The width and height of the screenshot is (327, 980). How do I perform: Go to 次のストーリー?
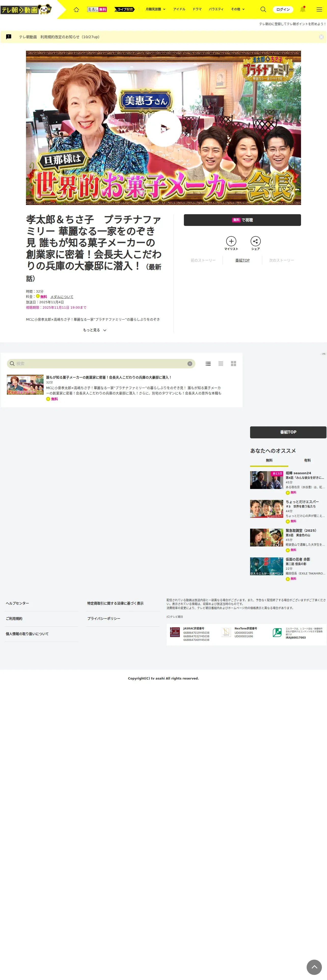pos(281,261)
